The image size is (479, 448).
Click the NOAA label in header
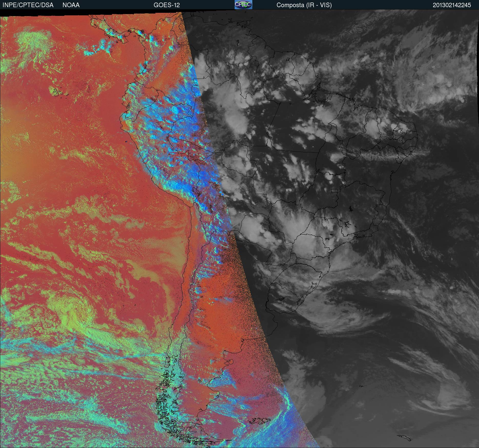click(x=71, y=5)
